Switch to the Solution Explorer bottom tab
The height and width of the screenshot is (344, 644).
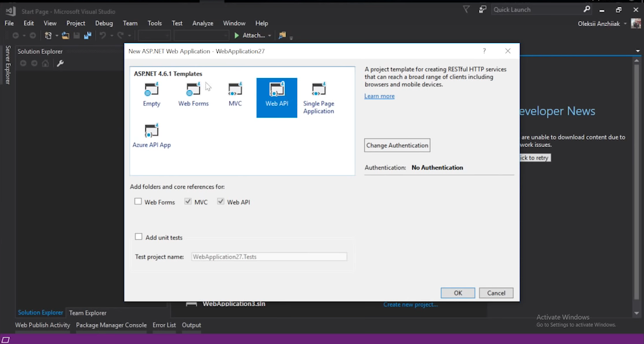41,313
